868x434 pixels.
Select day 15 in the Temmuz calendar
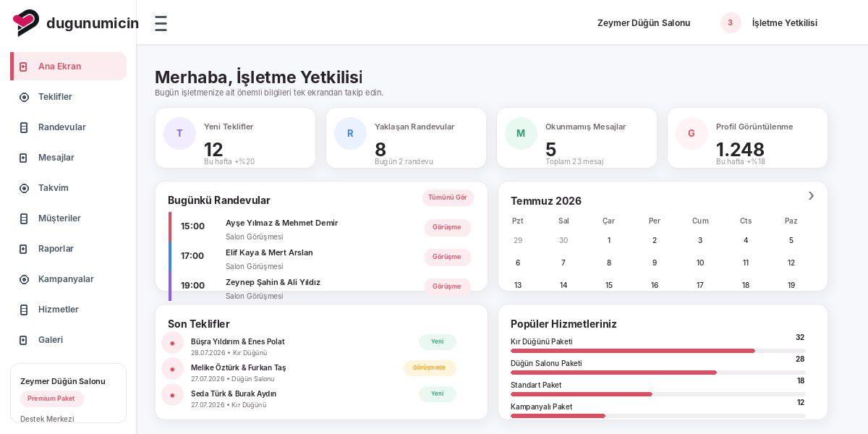coord(609,285)
